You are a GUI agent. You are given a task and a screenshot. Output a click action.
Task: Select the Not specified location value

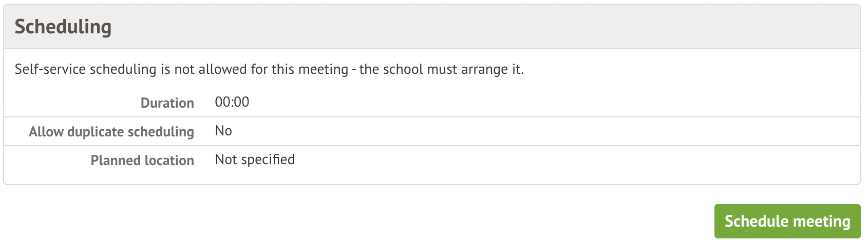click(x=255, y=159)
